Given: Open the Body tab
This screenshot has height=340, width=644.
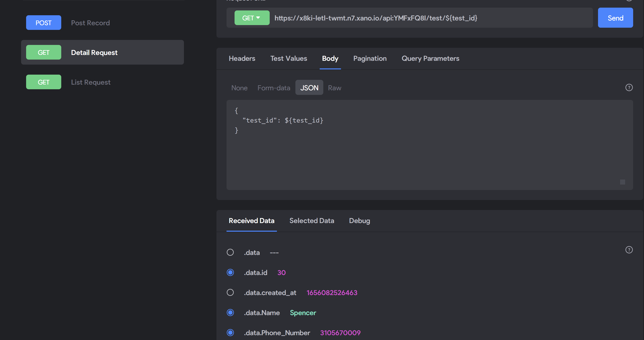Looking at the screenshot, I should click(330, 58).
